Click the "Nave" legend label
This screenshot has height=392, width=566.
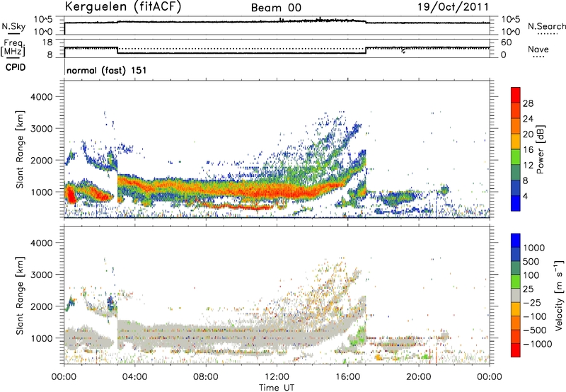(x=538, y=50)
